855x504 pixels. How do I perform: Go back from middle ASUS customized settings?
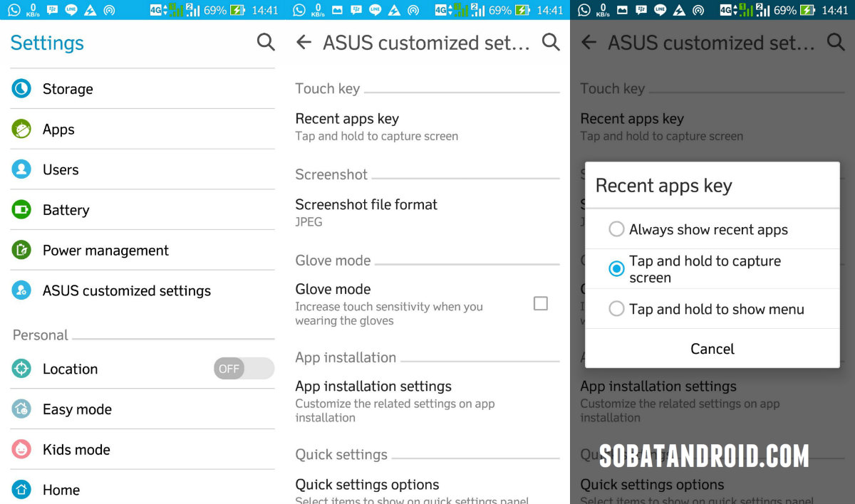tap(304, 43)
